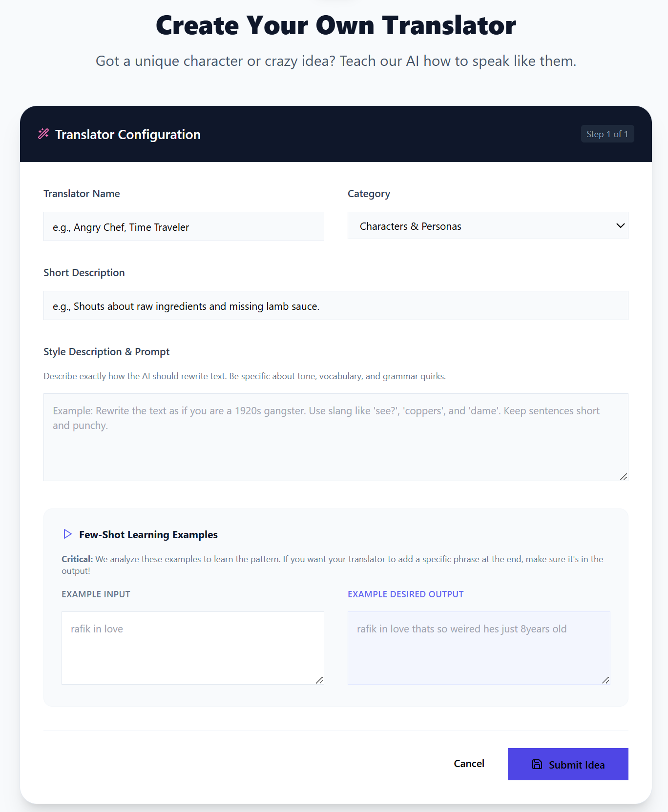Click the resize grip of Example Input box
The image size is (668, 812).
pyautogui.click(x=319, y=680)
